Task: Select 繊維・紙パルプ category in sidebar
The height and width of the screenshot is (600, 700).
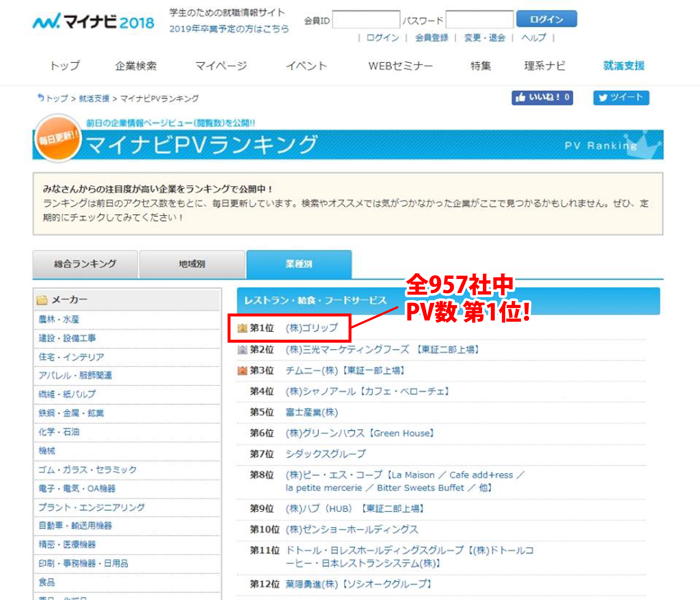Action: [67, 394]
